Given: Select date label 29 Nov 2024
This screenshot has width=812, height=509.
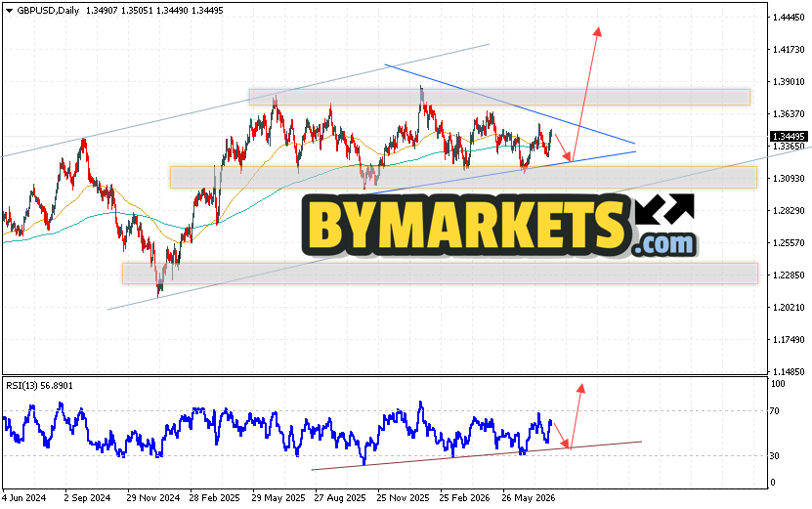Looking at the screenshot, I should pos(152,498).
